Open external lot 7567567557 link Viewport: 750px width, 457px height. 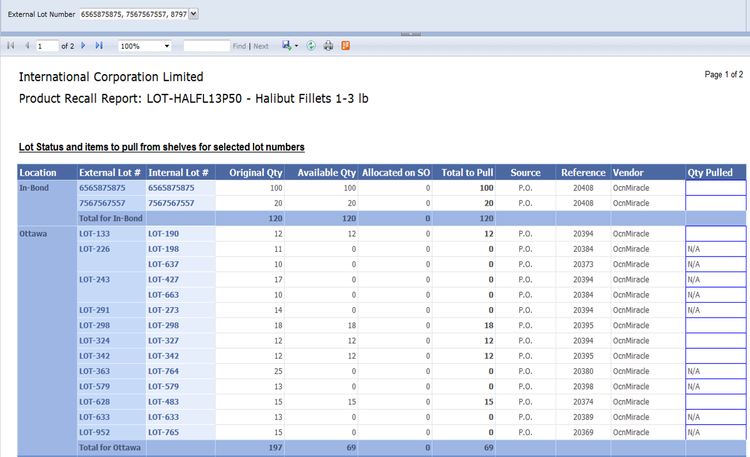102,203
